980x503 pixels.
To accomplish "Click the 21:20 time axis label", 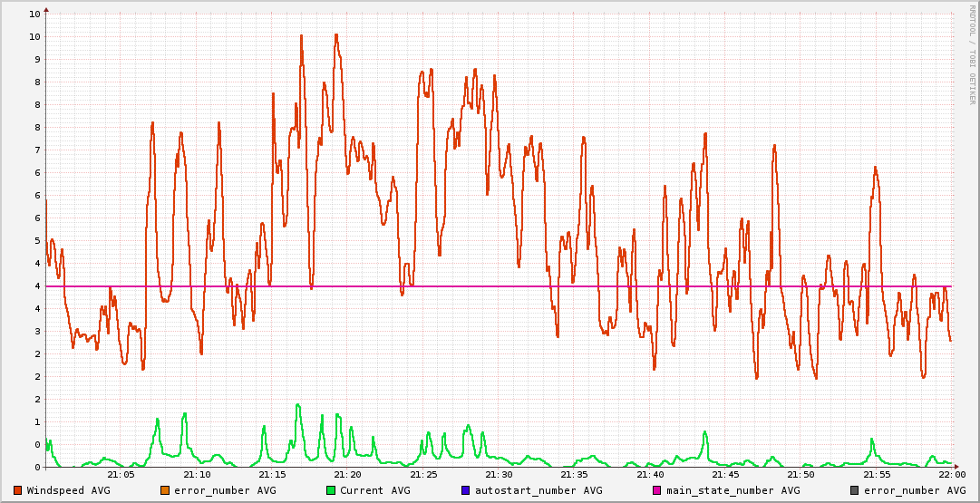I will [348, 474].
